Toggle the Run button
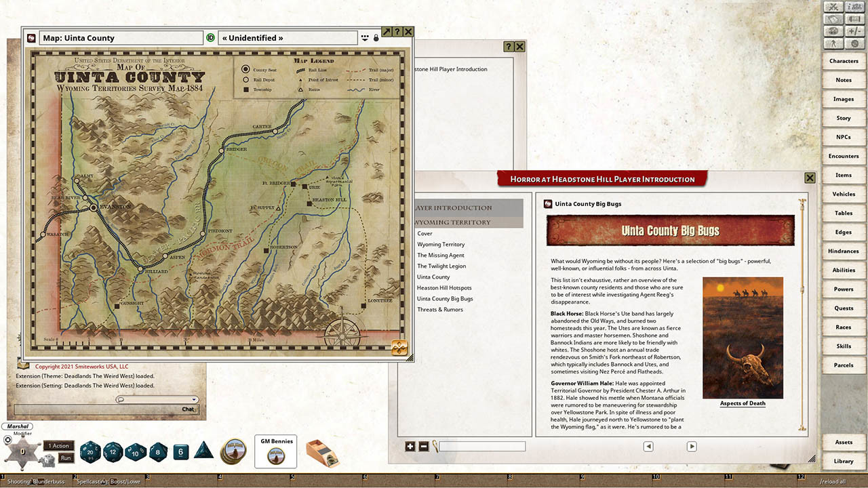The height and width of the screenshot is (488, 868). tap(66, 458)
